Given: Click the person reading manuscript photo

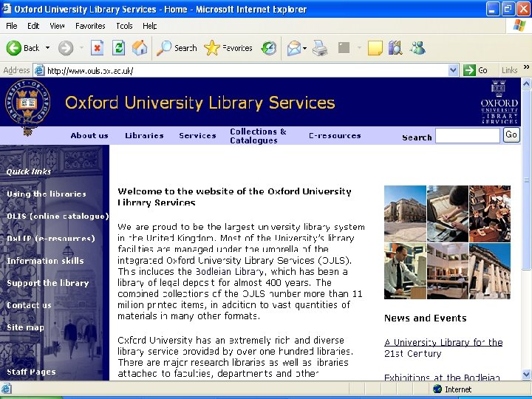Looking at the screenshot, I should 448,214.
